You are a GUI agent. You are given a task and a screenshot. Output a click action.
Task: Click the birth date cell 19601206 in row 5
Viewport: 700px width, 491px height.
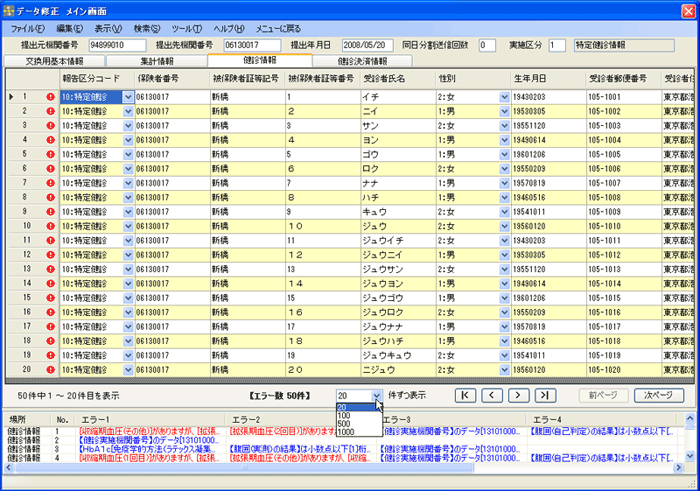[549, 154]
